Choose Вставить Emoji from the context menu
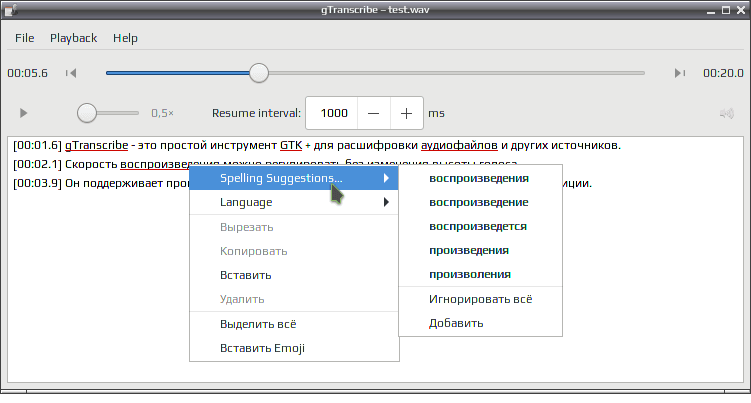The image size is (751, 403). [x=294, y=348]
